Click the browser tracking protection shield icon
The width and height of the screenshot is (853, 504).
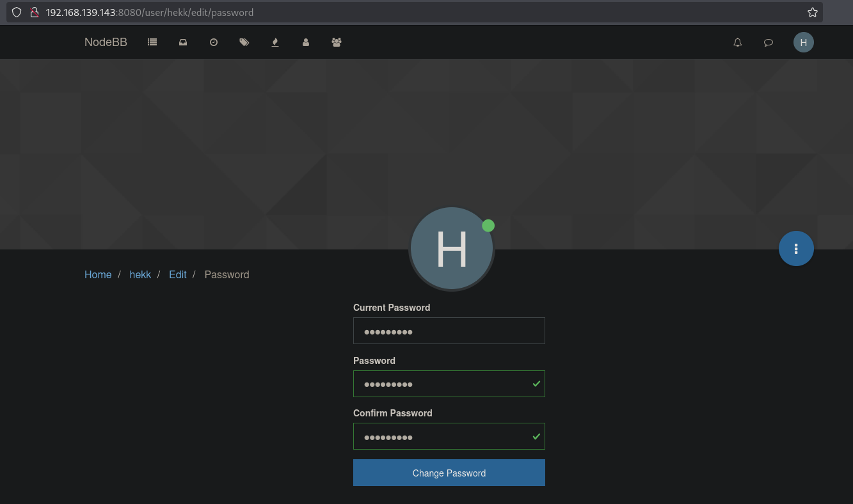[x=17, y=12]
